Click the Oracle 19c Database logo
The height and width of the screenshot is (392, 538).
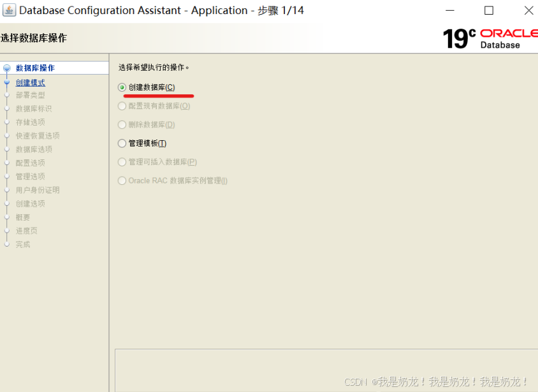tap(490, 38)
